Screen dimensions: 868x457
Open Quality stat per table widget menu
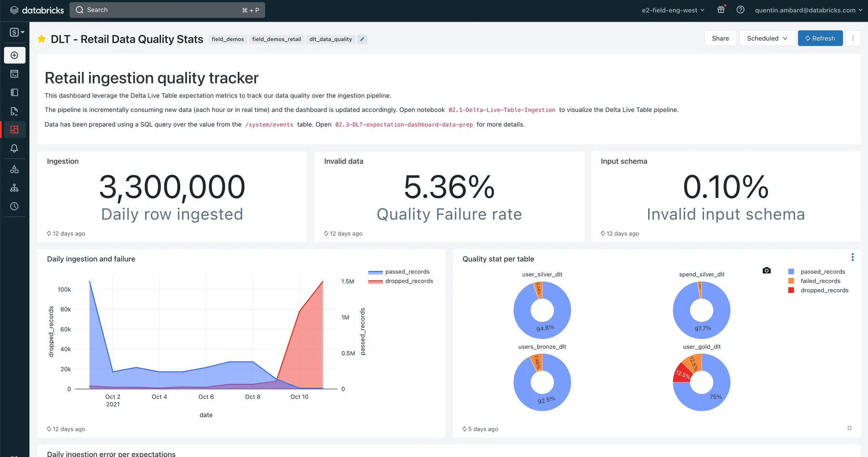click(852, 257)
